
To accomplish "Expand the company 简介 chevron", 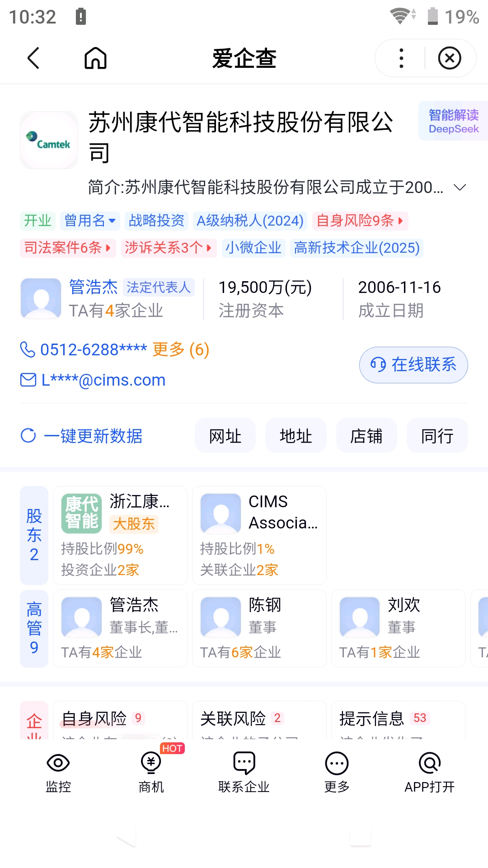I will (460, 187).
